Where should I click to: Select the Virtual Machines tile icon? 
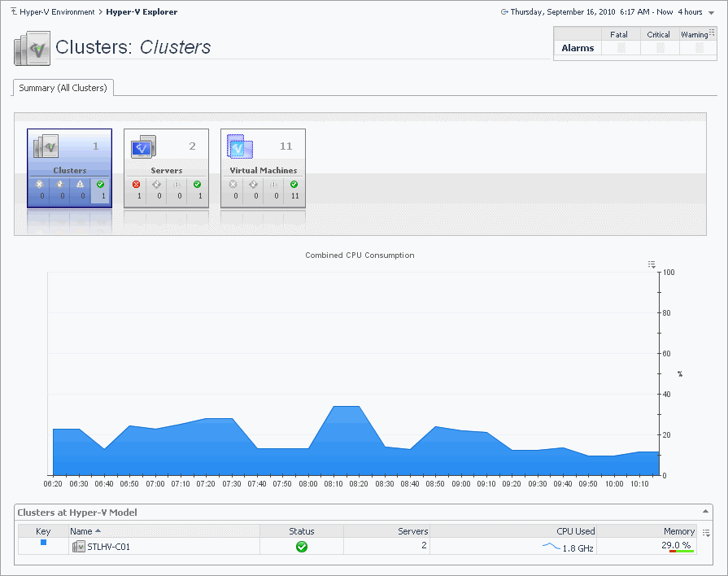[x=241, y=146]
